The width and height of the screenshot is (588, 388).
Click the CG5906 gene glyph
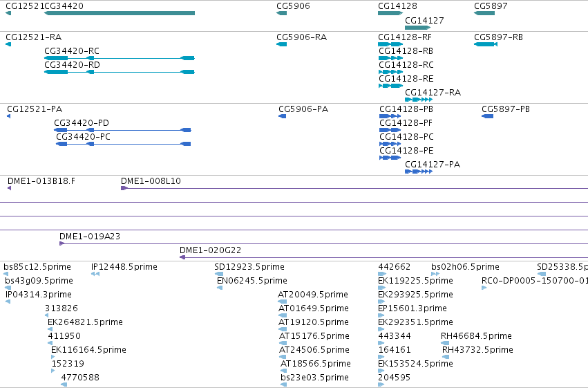coord(282,13)
